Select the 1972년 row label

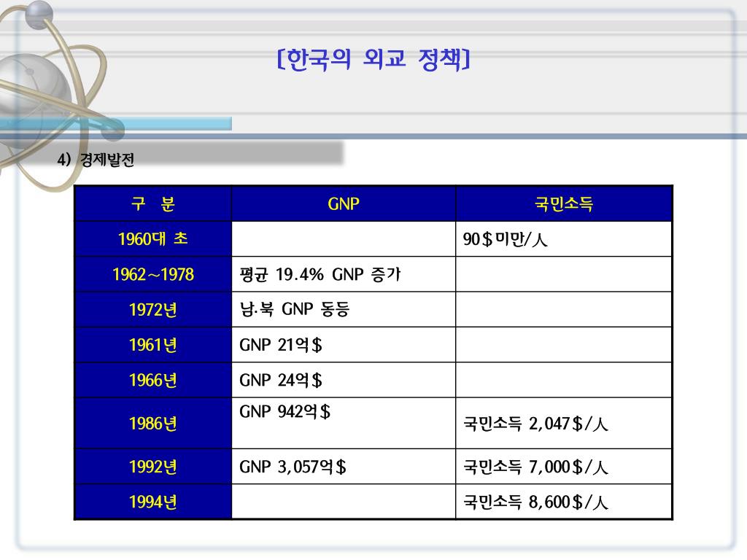153,309
